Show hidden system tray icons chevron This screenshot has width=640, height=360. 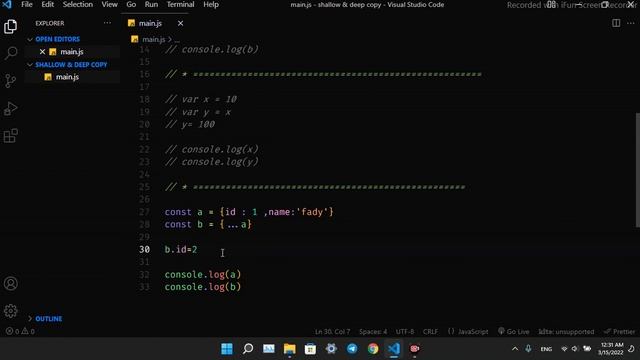(x=515, y=349)
